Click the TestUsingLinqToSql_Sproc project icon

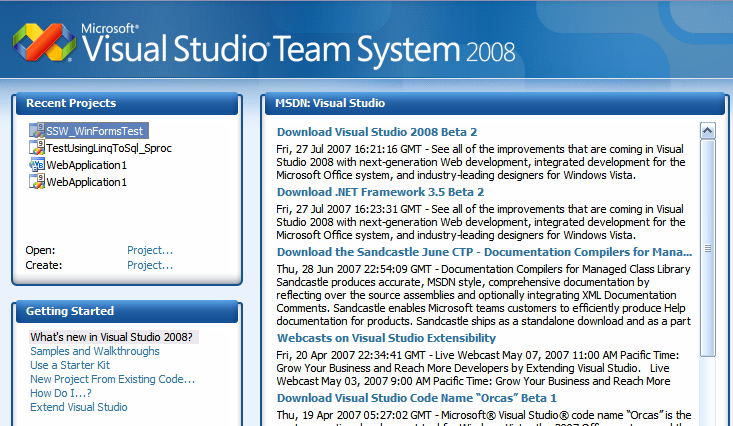tap(37, 148)
